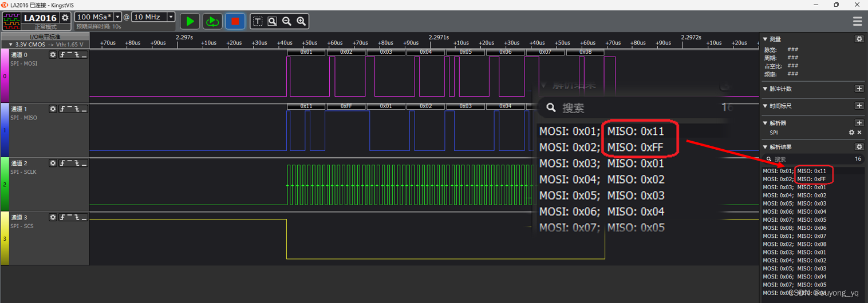Collapse the 解析器 analyzer section
Image resolution: width=868 pixels, height=303 pixels.
(x=766, y=123)
